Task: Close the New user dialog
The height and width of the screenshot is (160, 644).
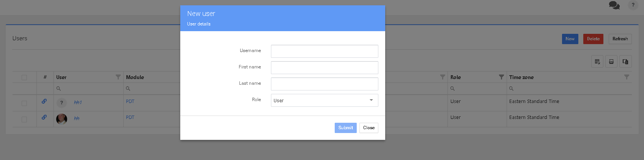Action: (368, 128)
